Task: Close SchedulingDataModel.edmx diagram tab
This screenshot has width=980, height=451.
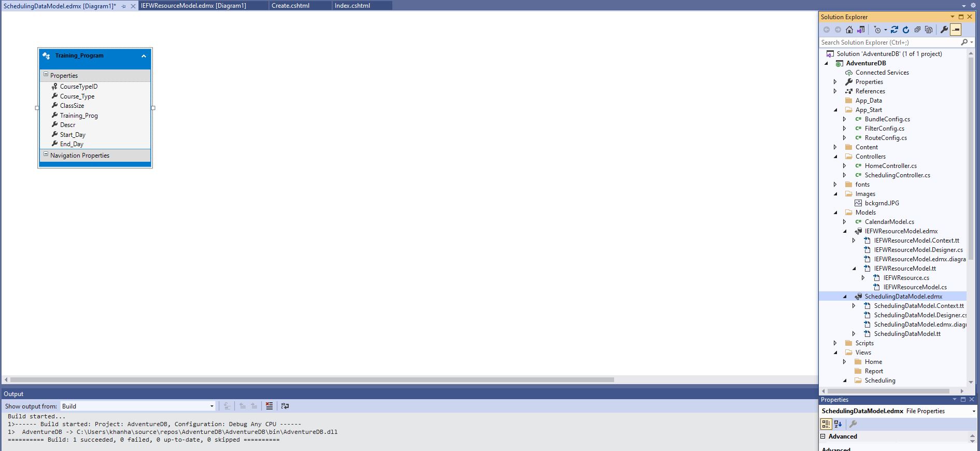Action: [133, 6]
